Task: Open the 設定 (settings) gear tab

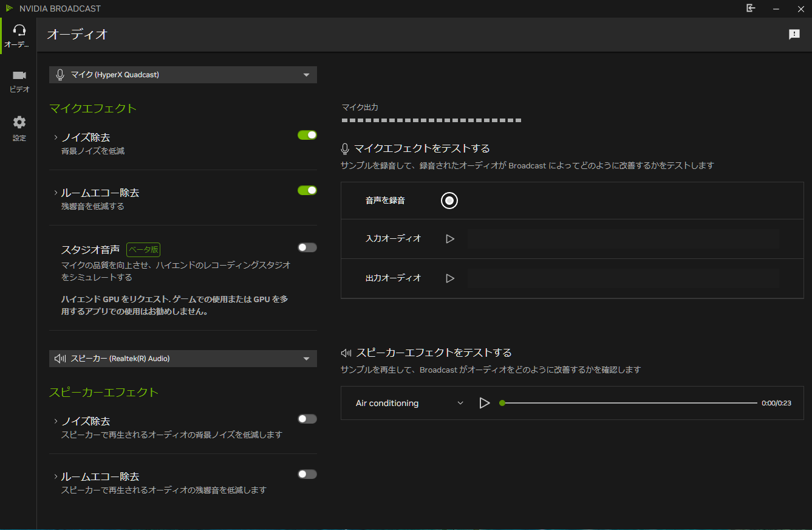Action: [19, 129]
